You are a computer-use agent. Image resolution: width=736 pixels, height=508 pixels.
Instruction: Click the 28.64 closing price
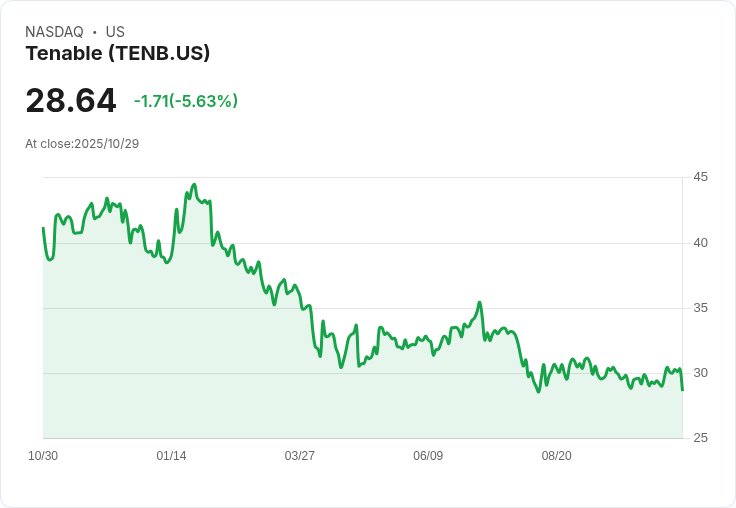coord(70,101)
